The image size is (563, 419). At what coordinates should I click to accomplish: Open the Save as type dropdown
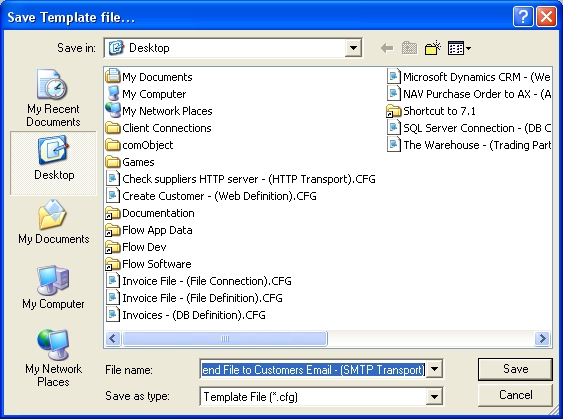tap(434, 397)
